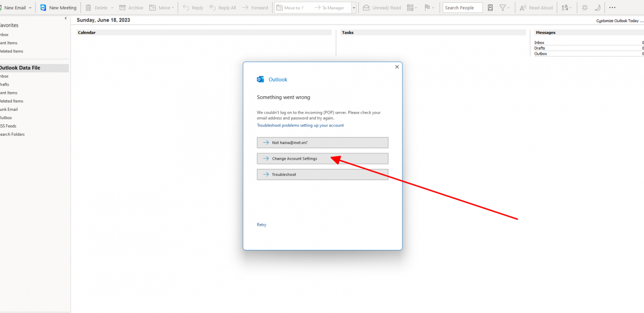Screen dimensions: 644x313
Task: Click the Categorize colored squares icon
Action: pos(410,8)
